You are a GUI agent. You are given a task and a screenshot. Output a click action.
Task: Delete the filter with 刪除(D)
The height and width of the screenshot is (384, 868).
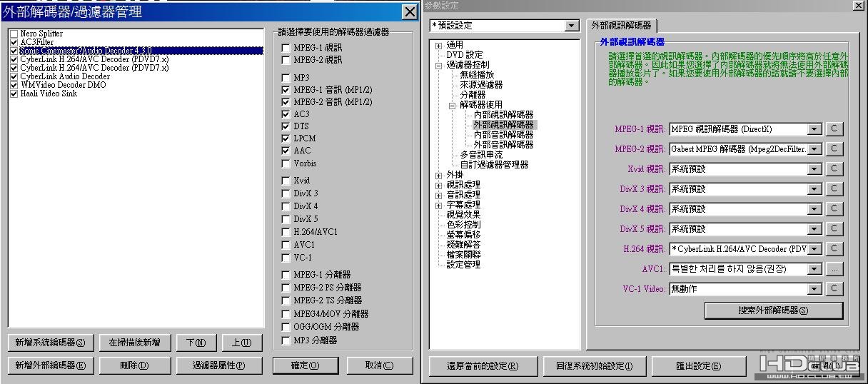[x=134, y=365]
